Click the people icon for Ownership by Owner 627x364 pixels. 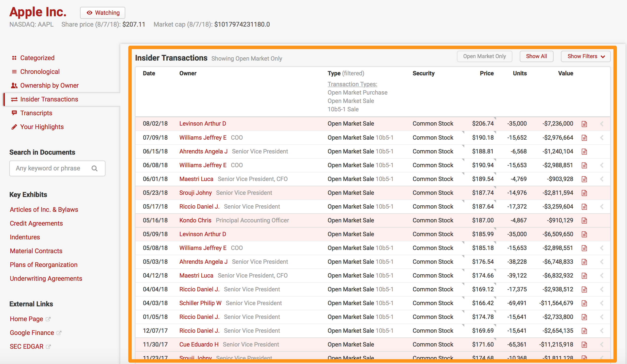tap(14, 85)
